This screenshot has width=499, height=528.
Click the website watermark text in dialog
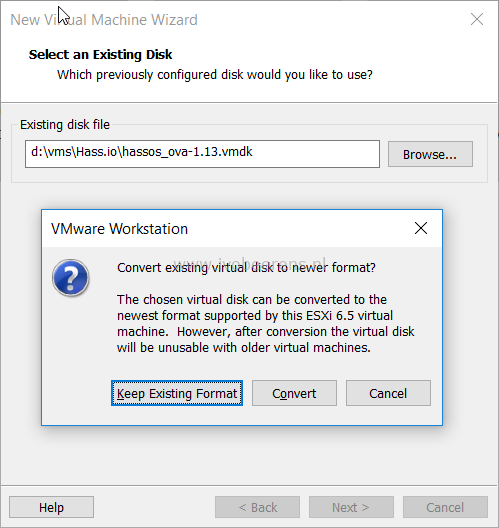[x=250, y=262]
